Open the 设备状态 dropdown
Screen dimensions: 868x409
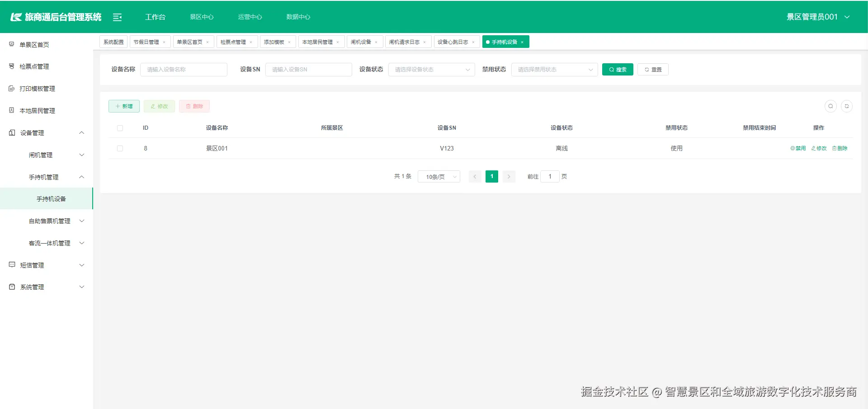[x=431, y=70]
